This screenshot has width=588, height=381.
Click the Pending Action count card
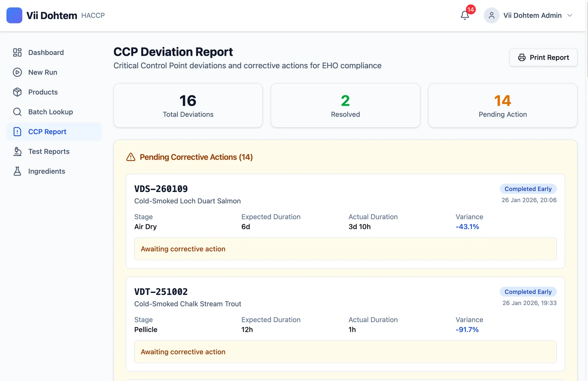point(503,106)
